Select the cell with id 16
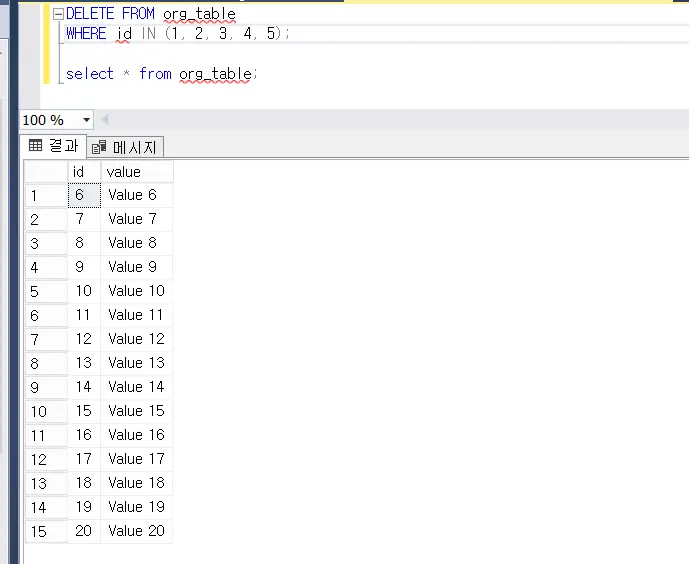 (x=84, y=435)
